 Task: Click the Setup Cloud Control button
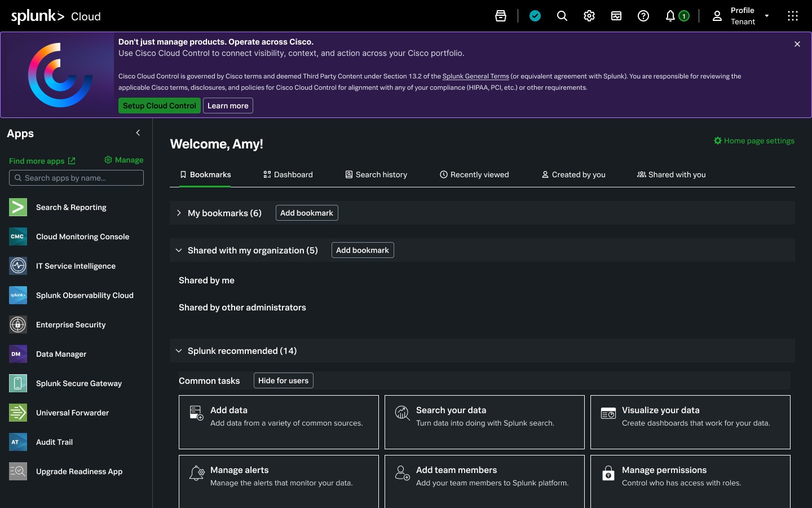[160, 106]
